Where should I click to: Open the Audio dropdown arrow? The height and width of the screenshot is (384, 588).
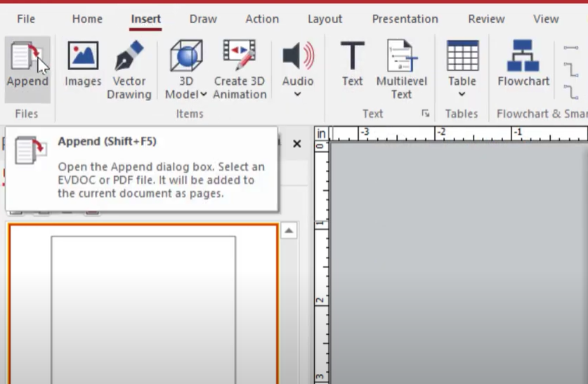(x=298, y=95)
